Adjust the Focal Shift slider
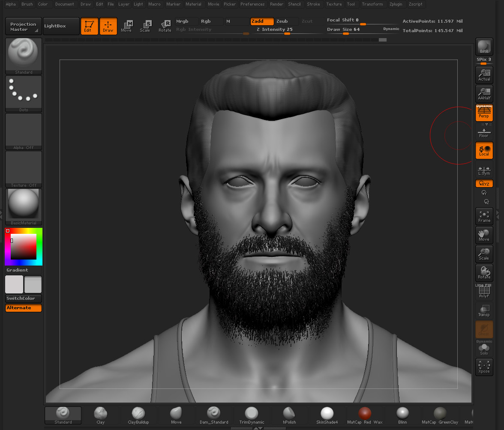 coord(363,21)
